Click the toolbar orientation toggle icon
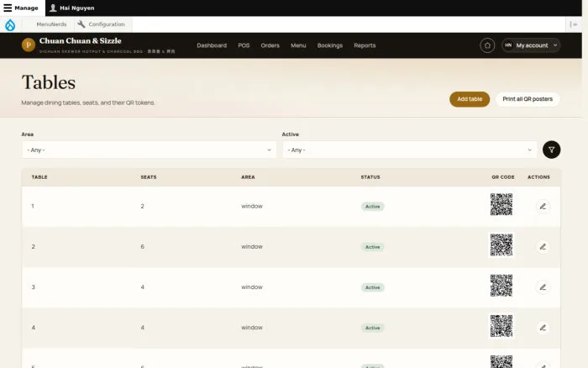588x368 pixels. [x=574, y=24]
